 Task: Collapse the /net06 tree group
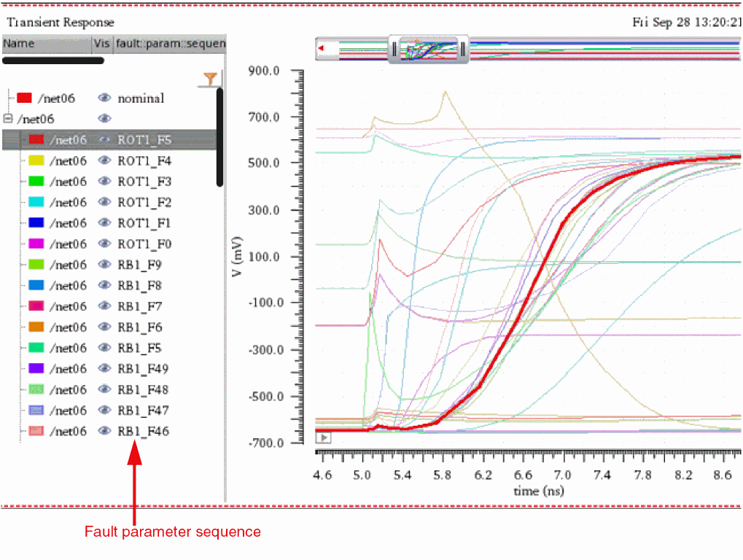8,118
